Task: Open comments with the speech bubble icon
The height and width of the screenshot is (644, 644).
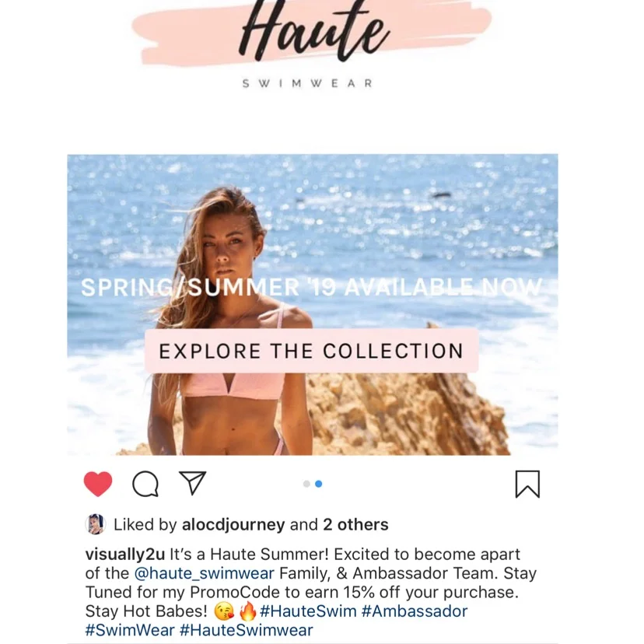Action: coord(145,484)
